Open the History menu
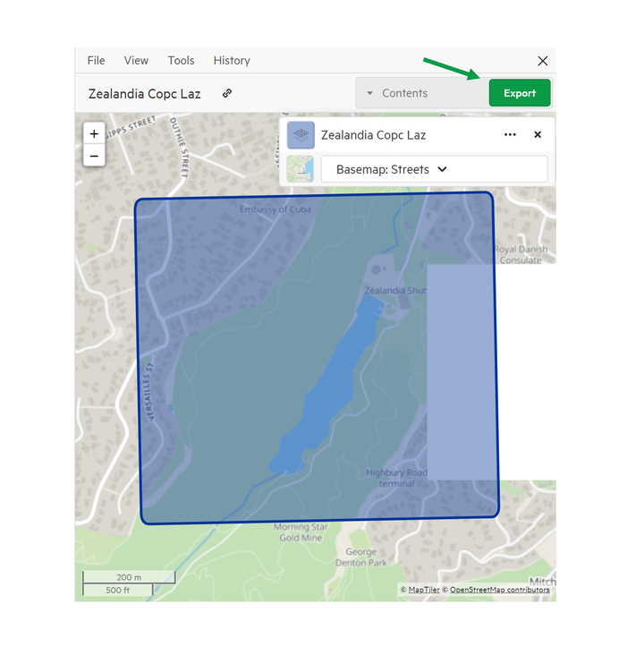The width and height of the screenshot is (644, 672). (x=232, y=61)
